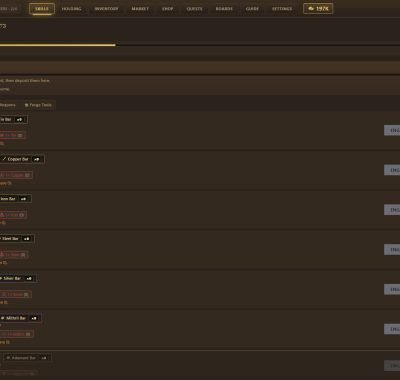Screen dimensions: 400x380
Task: Click the count badge next to Iron Bar
Action: (23, 199)
